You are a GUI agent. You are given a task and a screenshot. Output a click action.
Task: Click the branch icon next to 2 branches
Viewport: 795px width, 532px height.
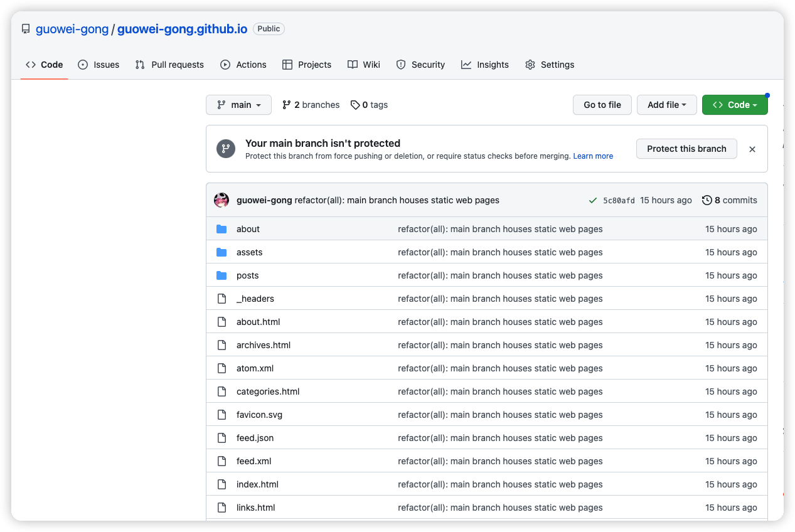pos(287,105)
